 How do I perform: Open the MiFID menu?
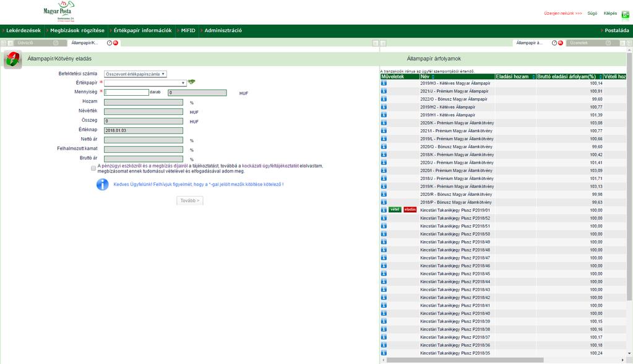click(187, 30)
